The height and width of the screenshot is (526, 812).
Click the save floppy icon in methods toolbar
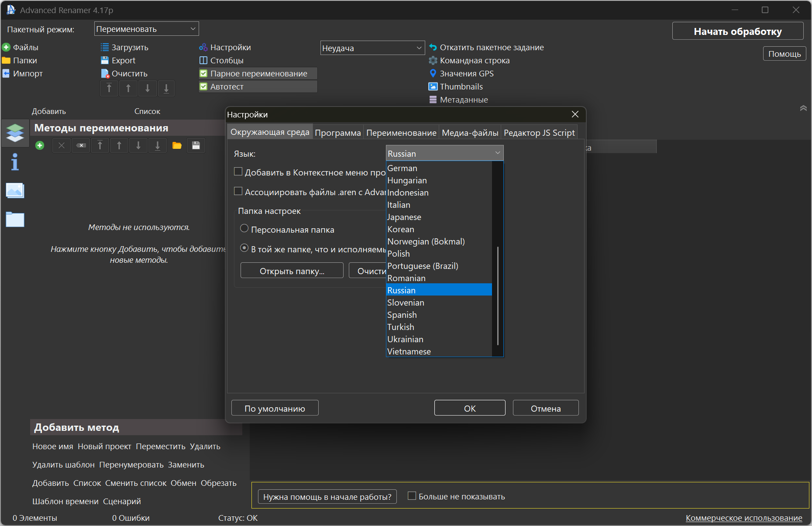[x=196, y=145]
